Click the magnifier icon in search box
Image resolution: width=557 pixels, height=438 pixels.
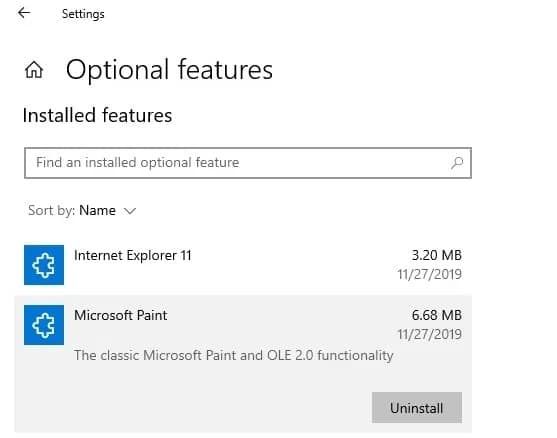[x=457, y=163]
